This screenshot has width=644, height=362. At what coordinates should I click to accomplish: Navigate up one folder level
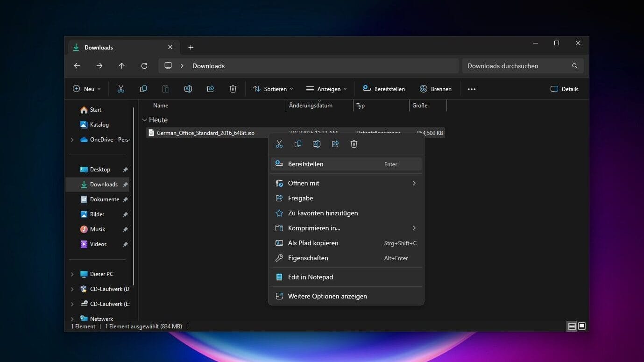pyautogui.click(x=122, y=66)
